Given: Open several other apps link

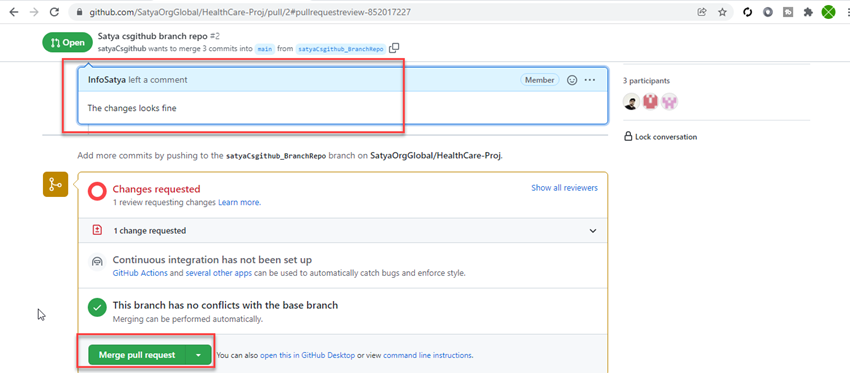Looking at the screenshot, I should [218, 273].
